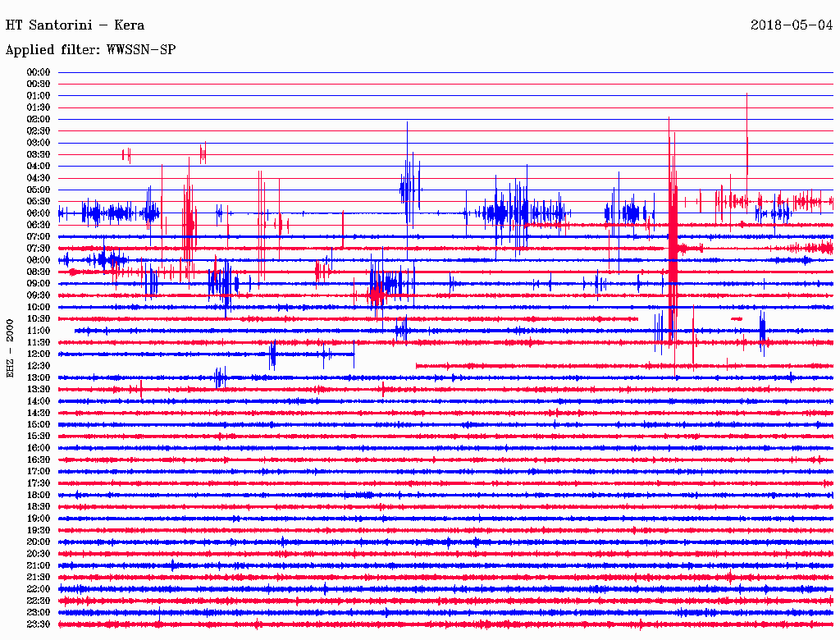Click the 18:30 time label
The width and height of the screenshot is (840, 640).
[x=39, y=507]
